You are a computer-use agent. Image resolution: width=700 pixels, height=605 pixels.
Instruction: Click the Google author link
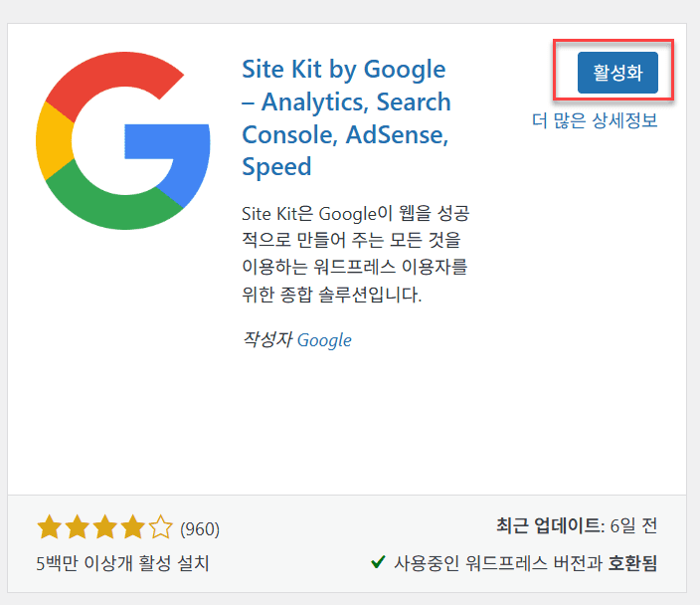pyautogui.click(x=324, y=340)
